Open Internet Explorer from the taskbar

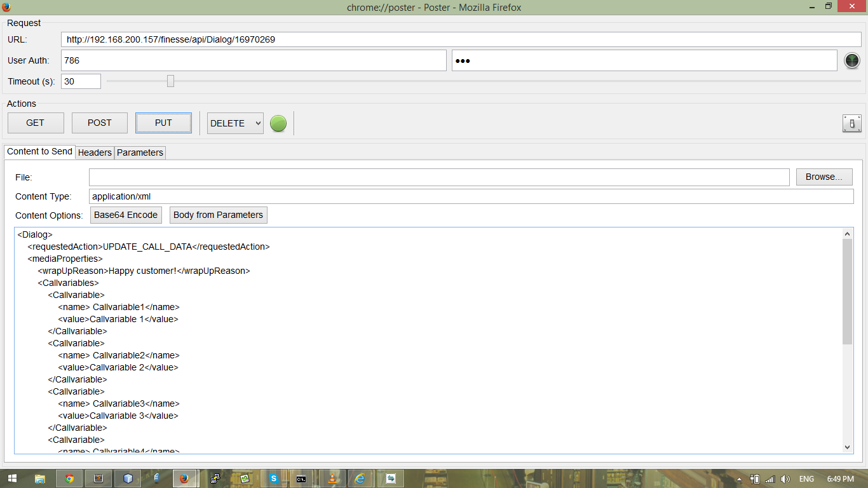[361, 478]
